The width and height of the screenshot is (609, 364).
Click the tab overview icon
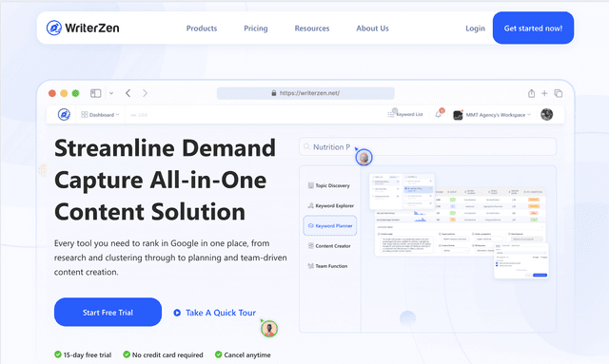pos(559,93)
